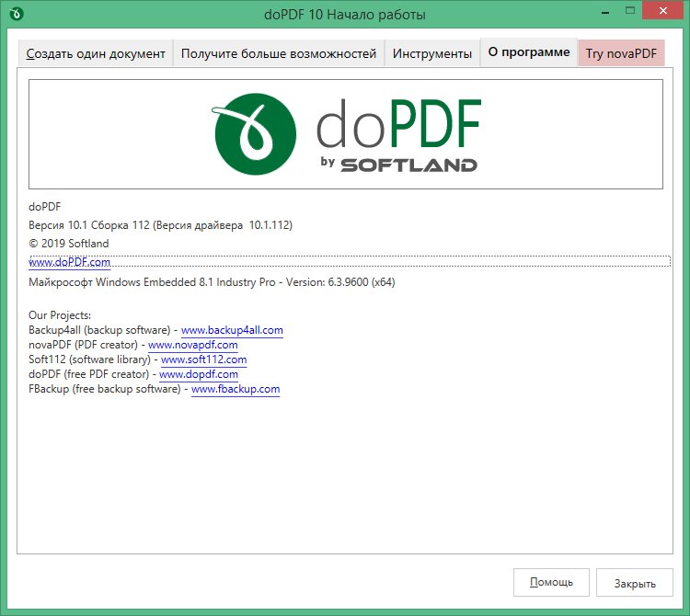
Task: Click the Помощь button
Action: point(551,582)
